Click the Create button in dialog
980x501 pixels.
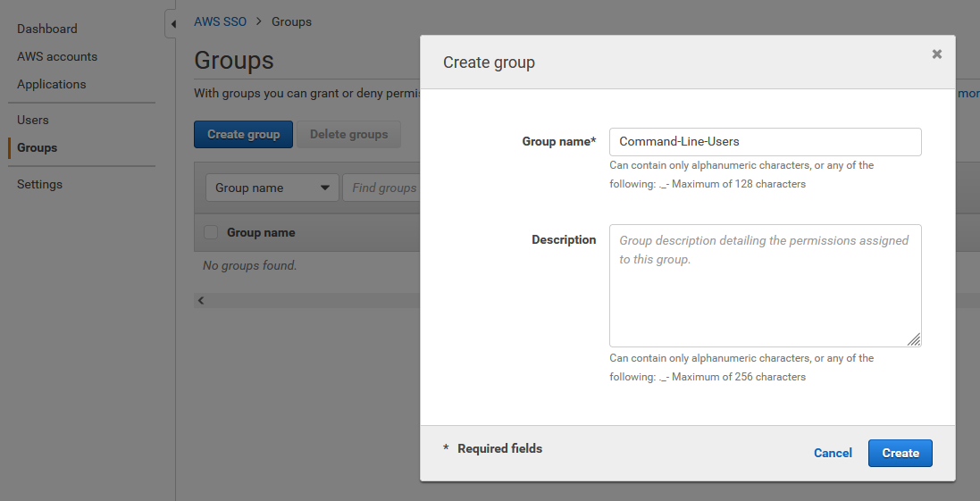(900, 453)
